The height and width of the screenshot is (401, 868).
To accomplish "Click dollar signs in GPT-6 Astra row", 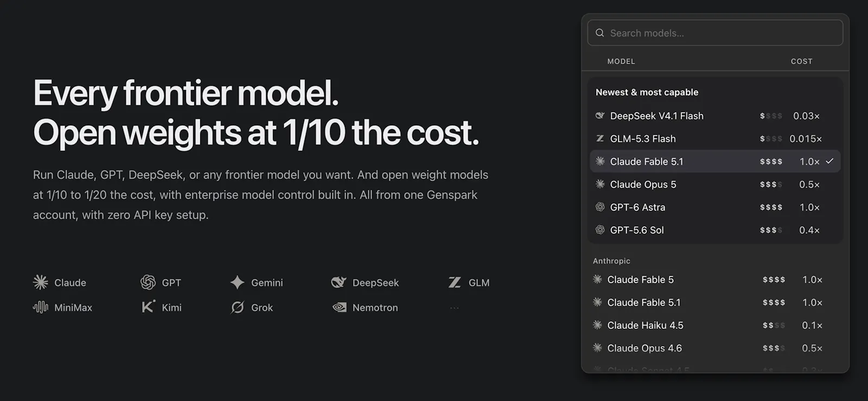I will (771, 207).
